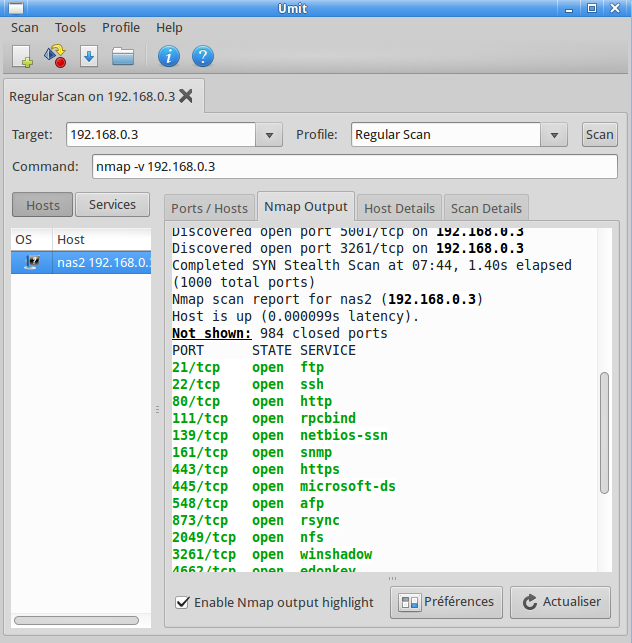The height and width of the screenshot is (643, 632).
Task: Click the Scan button
Action: tap(600, 135)
